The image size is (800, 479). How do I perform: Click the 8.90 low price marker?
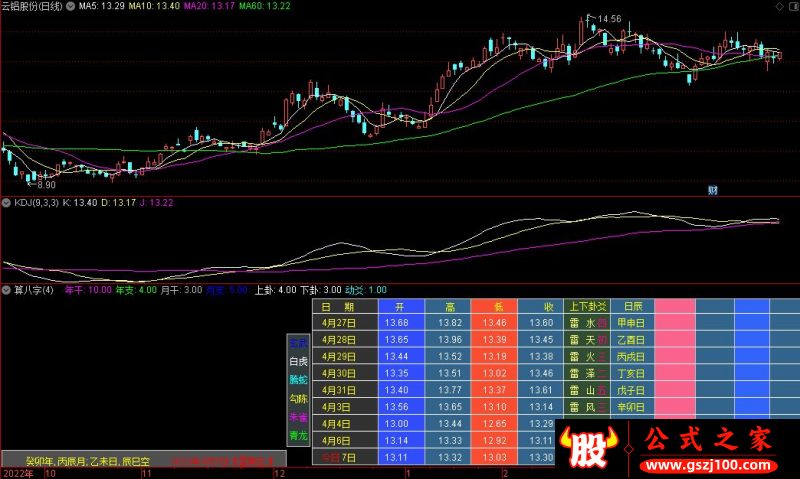[x=46, y=185]
